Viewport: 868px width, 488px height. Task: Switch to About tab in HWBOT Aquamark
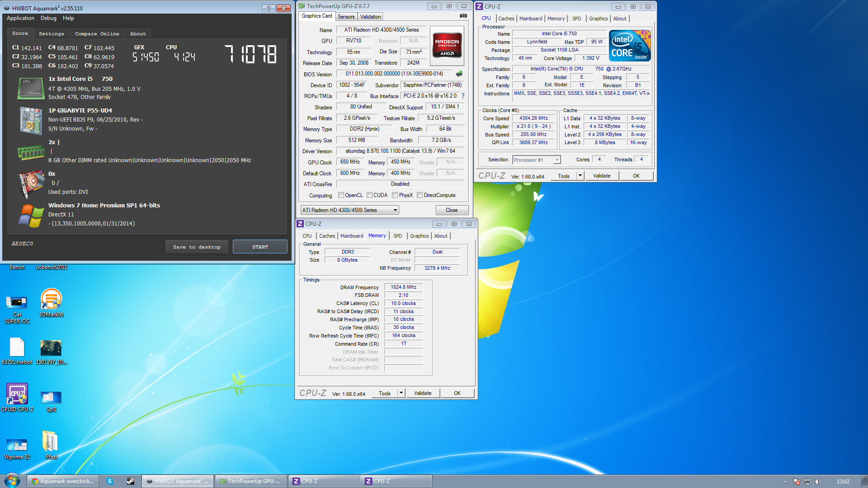[x=138, y=33]
